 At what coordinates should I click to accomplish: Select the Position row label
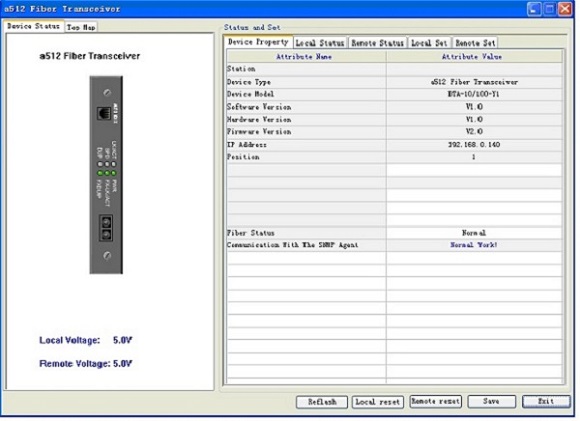(243, 157)
